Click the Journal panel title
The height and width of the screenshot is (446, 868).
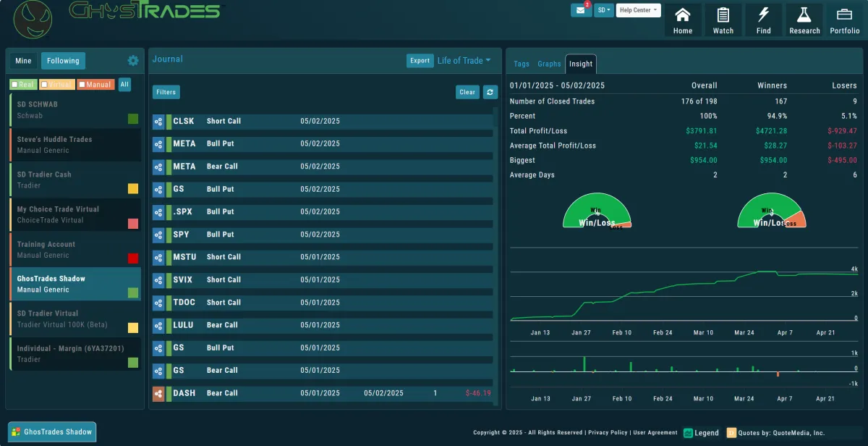tap(168, 59)
